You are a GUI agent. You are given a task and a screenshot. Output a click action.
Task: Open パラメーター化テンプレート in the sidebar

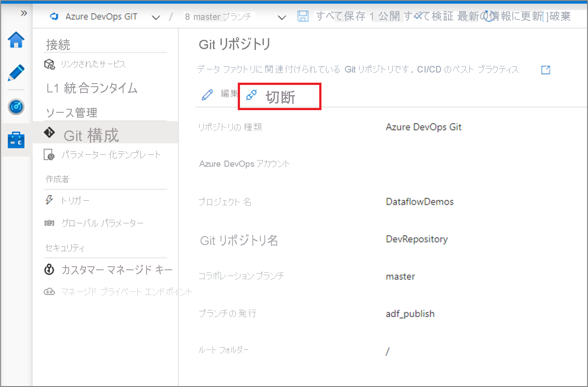click(x=111, y=155)
